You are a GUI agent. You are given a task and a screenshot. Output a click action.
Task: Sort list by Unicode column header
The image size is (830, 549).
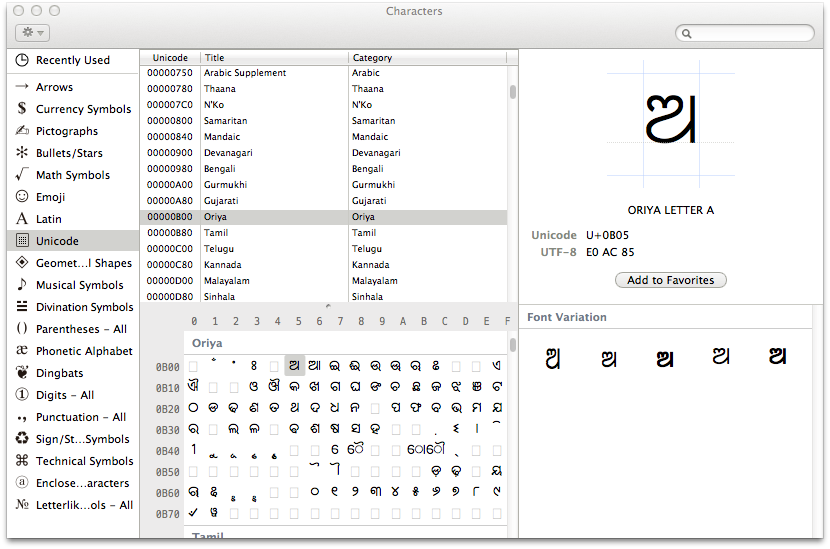pyautogui.click(x=170, y=58)
